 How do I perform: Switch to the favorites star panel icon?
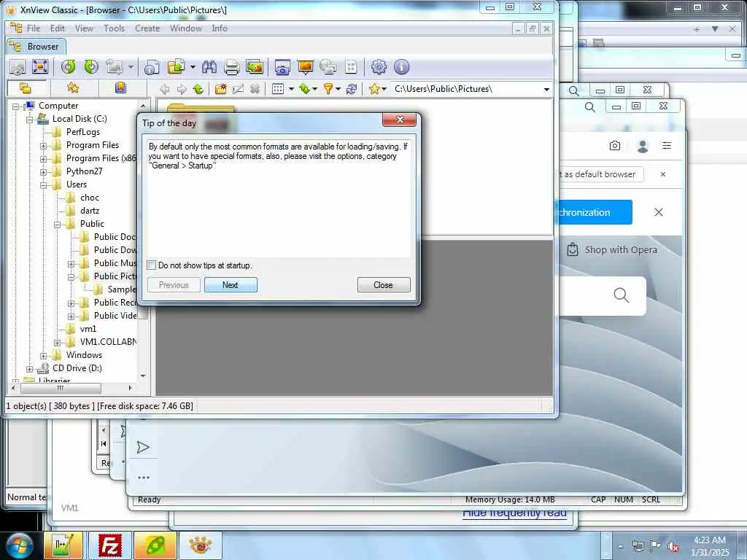point(73,88)
